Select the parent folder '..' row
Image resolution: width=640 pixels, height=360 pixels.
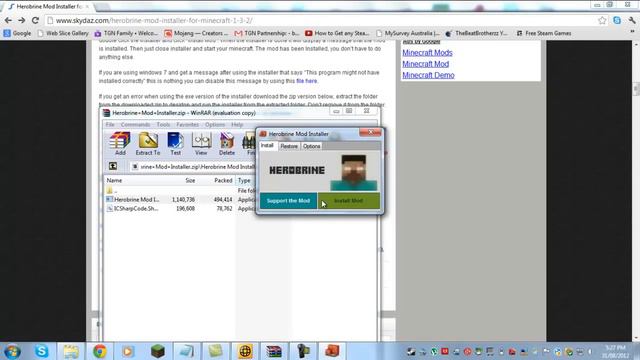point(180,191)
